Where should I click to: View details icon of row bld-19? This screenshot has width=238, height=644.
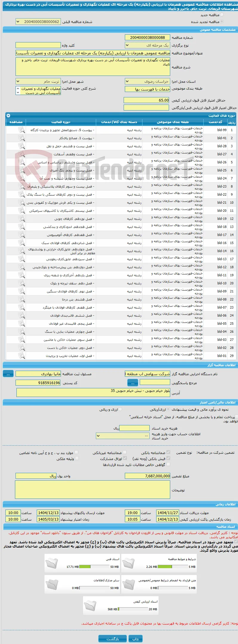22,218
